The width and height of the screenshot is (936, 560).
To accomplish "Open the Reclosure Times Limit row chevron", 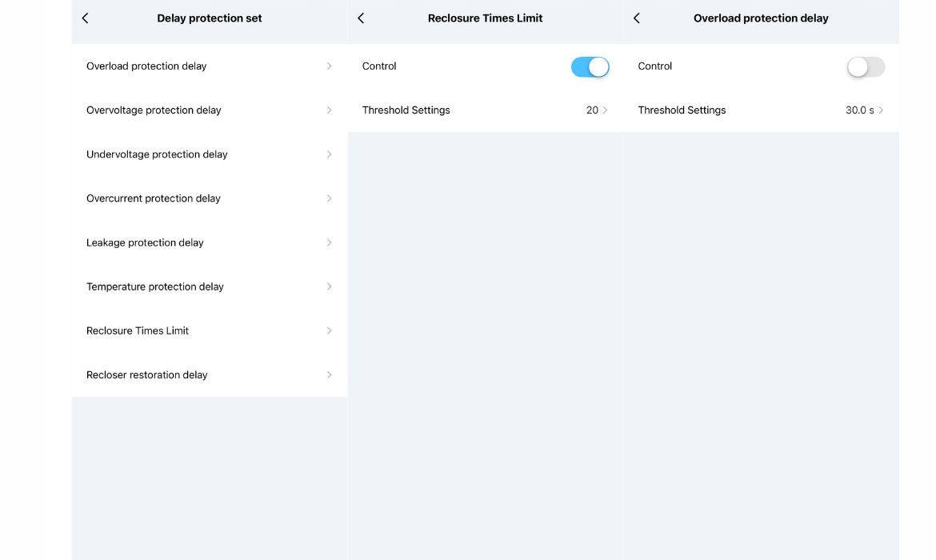I will [329, 330].
